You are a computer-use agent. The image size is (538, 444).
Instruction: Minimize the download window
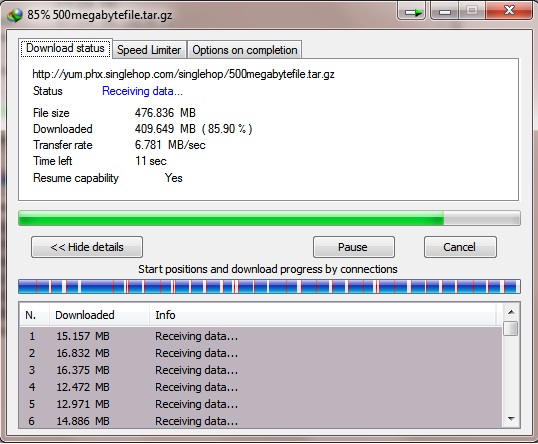pyautogui.click(x=445, y=12)
